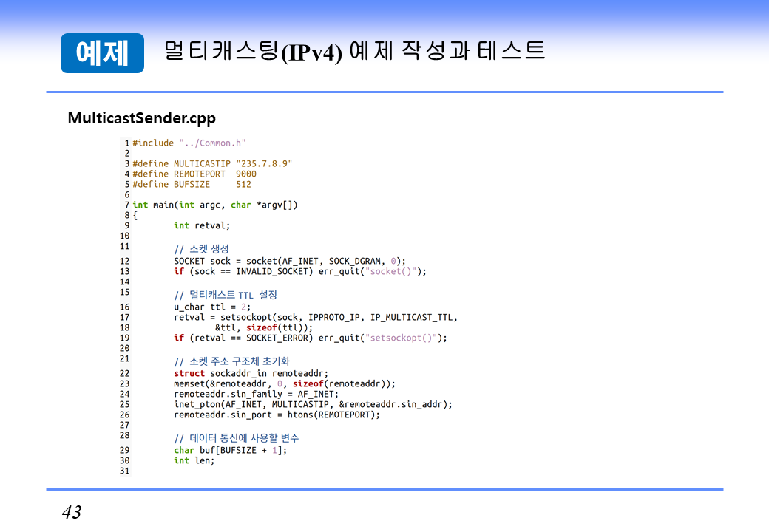Viewport: 769px width, 532px height.
Task: Click the err_quit("socket()") check line
Action: pos(300,271)
